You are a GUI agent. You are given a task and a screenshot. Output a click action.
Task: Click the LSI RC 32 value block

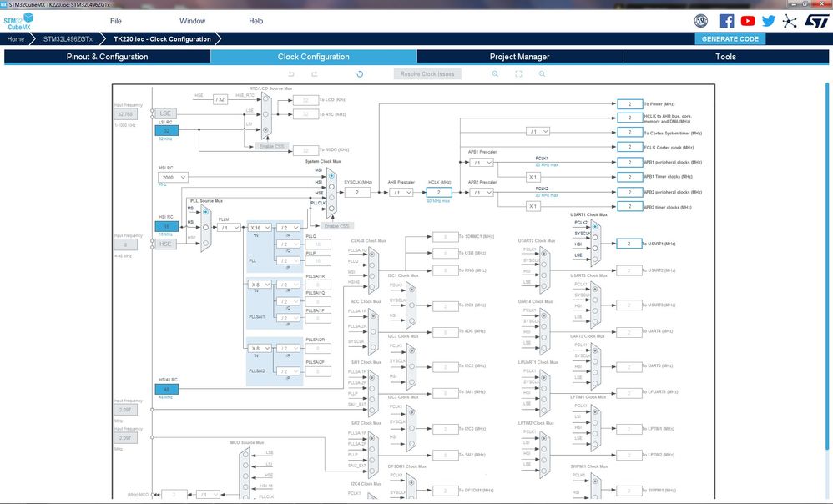(x=167, y=130)
